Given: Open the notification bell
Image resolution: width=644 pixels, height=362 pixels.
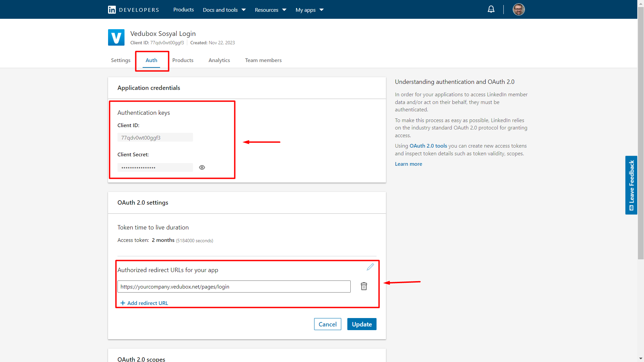Looking at the screenshot, I should [x=491, y=9].
